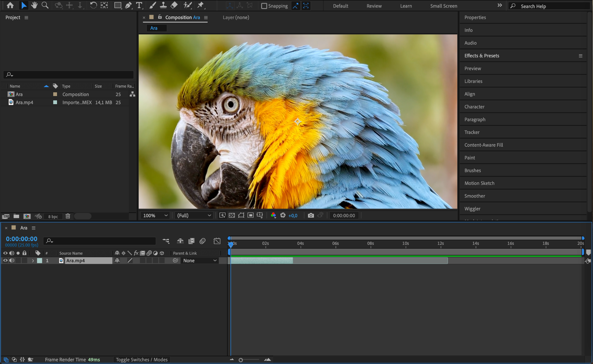
Task: Hide the Ara.mp4 layer video
Action: coord(5,261)
